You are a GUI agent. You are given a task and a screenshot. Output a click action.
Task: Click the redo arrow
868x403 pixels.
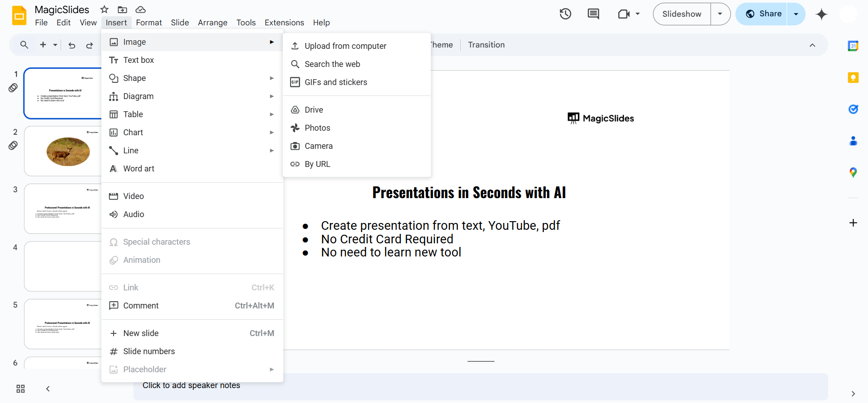(x=90, y=45)
